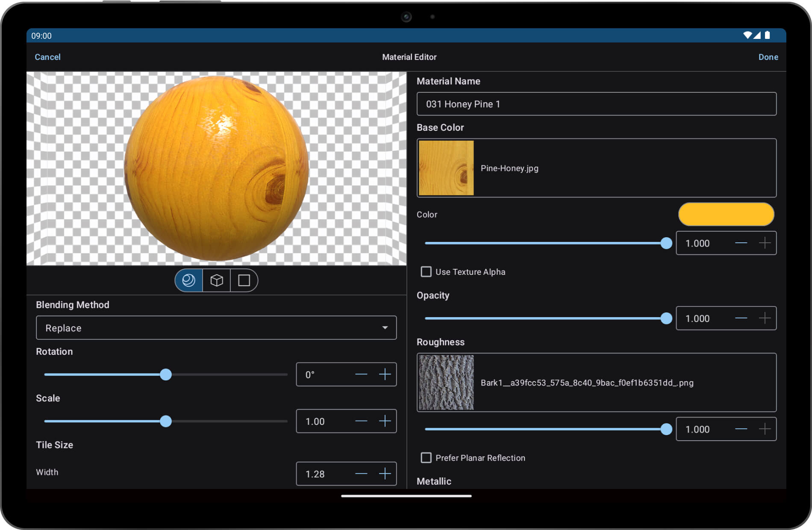Image resolution: width=812 pixels, height=530 pixels.
Task: Increase Roughness with the plus icon
Action: coord(765,429)
